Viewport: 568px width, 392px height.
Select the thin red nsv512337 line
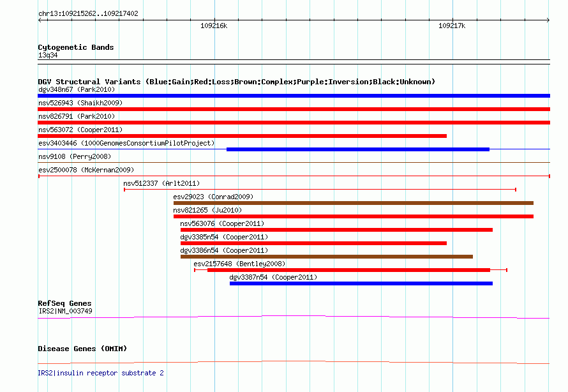320,190
